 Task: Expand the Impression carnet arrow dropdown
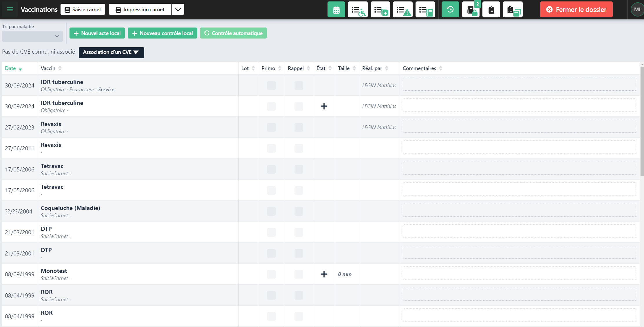coord(178,10)
